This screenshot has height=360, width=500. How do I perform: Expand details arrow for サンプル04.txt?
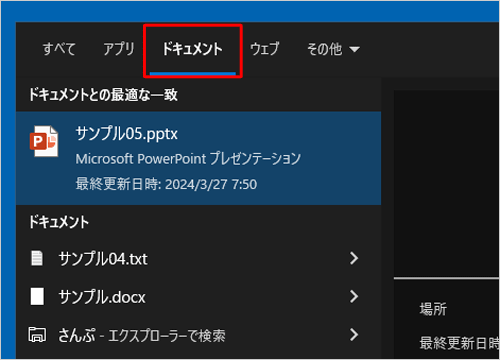click(354, 258)
